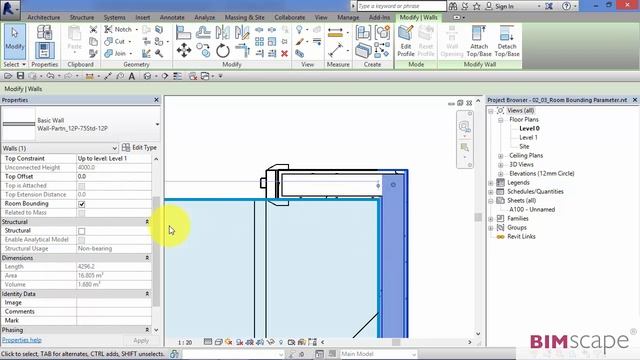Image resolution: width=640 pixels, height=360 pixels.
Task: Open the View ribbon tab
Action: [321, 18]
